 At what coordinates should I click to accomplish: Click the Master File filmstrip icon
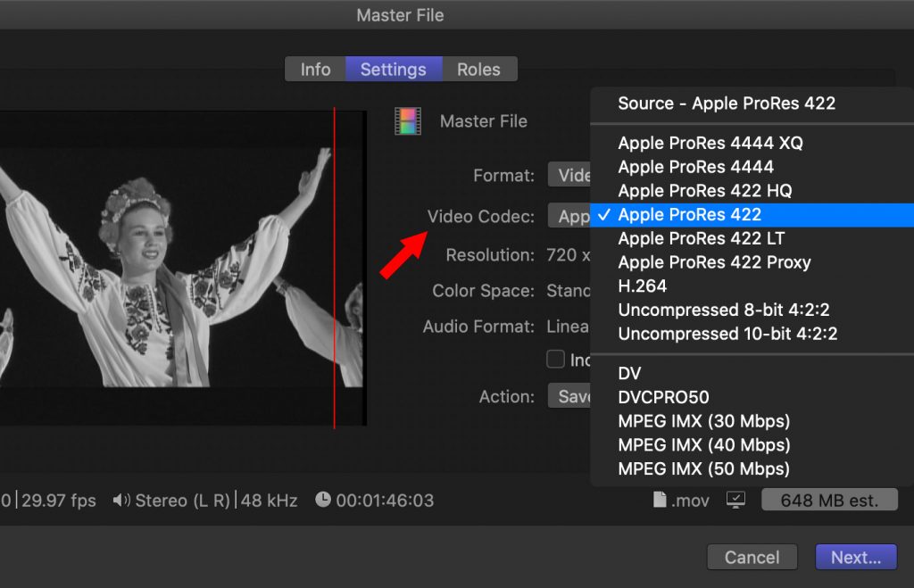point(408,120)
